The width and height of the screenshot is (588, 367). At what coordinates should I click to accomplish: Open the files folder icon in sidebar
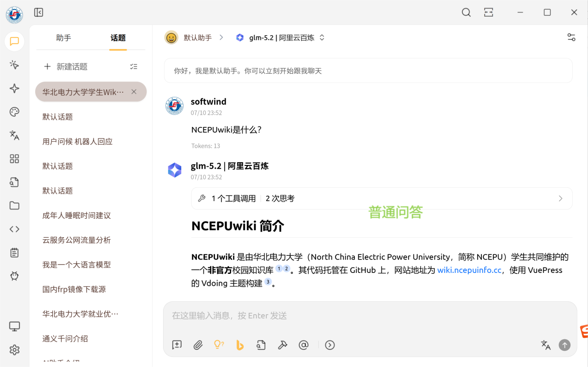[14, 206]
